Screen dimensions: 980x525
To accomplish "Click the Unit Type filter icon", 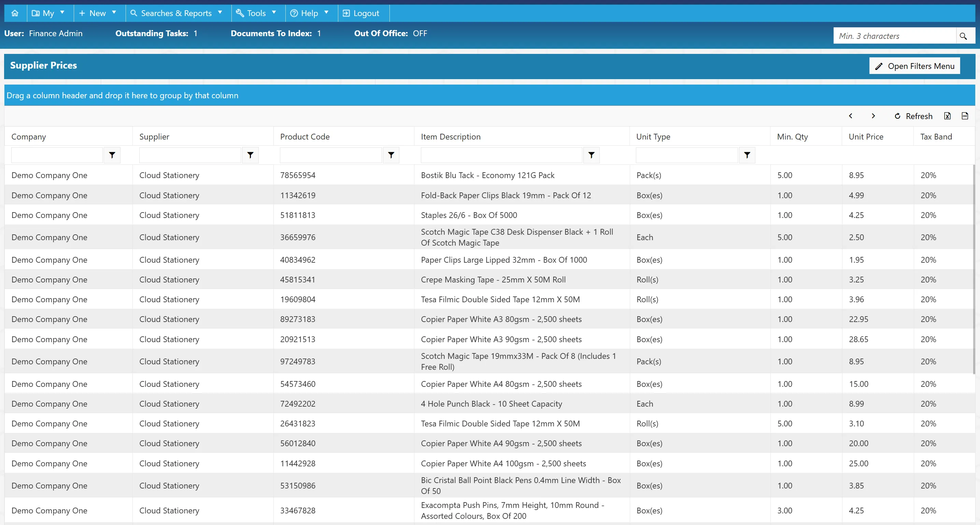I will (747, 155).
